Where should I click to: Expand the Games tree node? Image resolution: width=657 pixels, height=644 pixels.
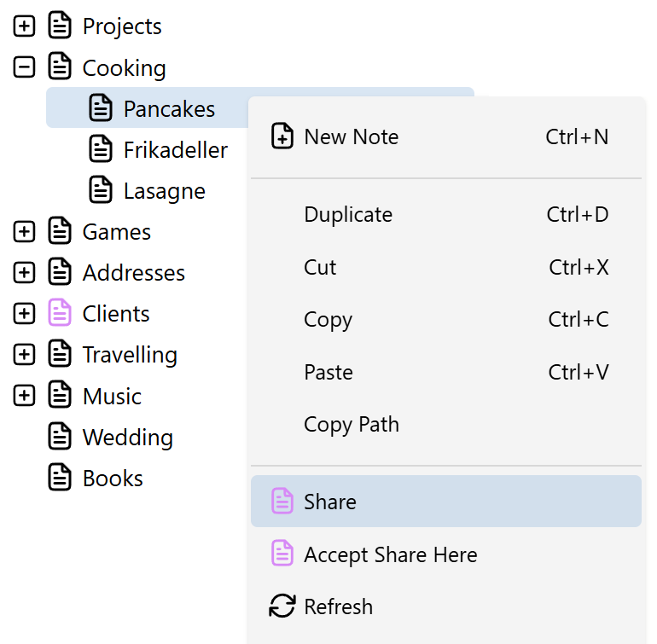24,231
